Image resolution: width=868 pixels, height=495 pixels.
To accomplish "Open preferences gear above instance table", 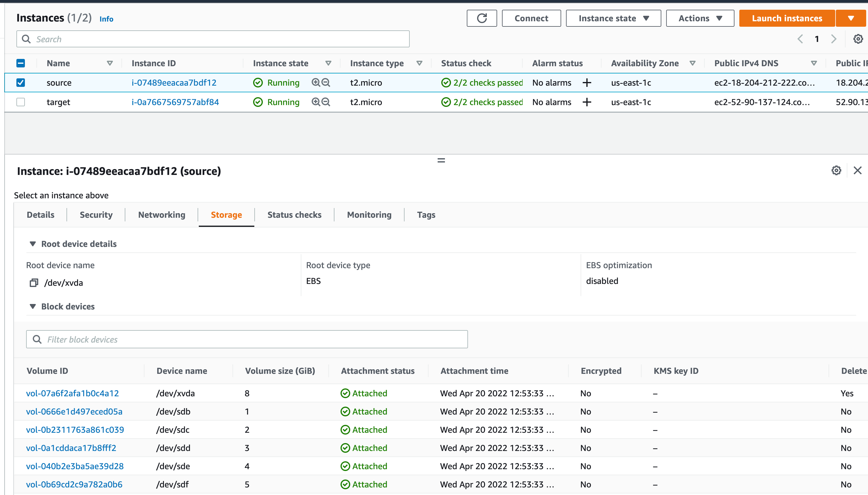I will (858, 39).
